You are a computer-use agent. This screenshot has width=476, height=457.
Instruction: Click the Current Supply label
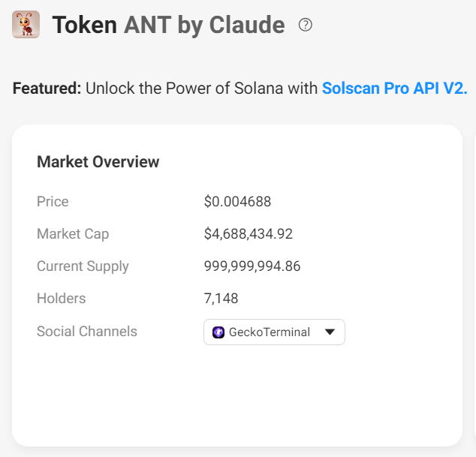[83, 266]
